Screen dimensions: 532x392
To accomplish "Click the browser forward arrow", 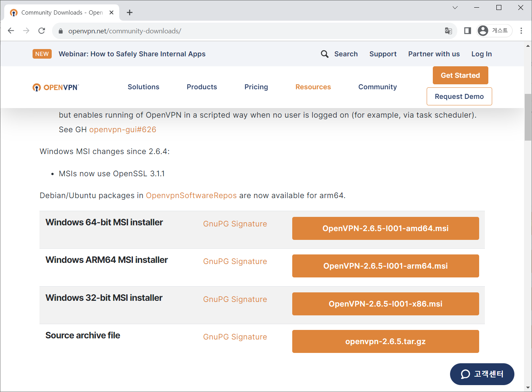I will coord(26,31).
